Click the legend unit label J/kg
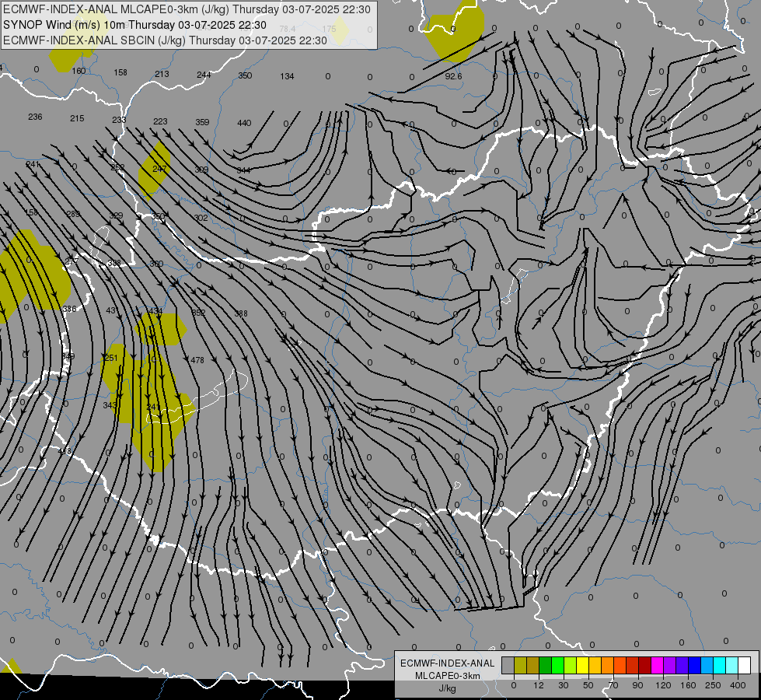This screenshot has width=761, height=700. [x=447, y=689]
